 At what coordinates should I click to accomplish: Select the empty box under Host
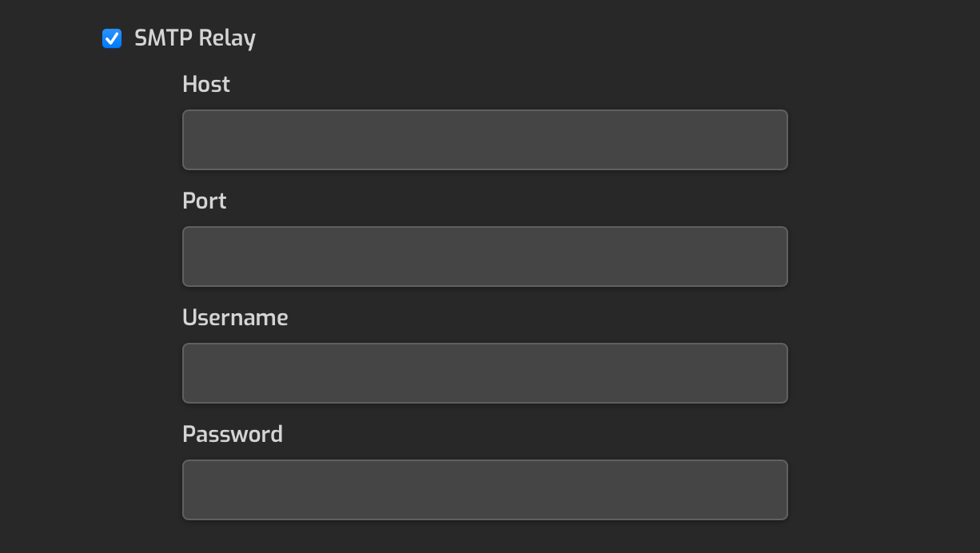coord(485,140)
